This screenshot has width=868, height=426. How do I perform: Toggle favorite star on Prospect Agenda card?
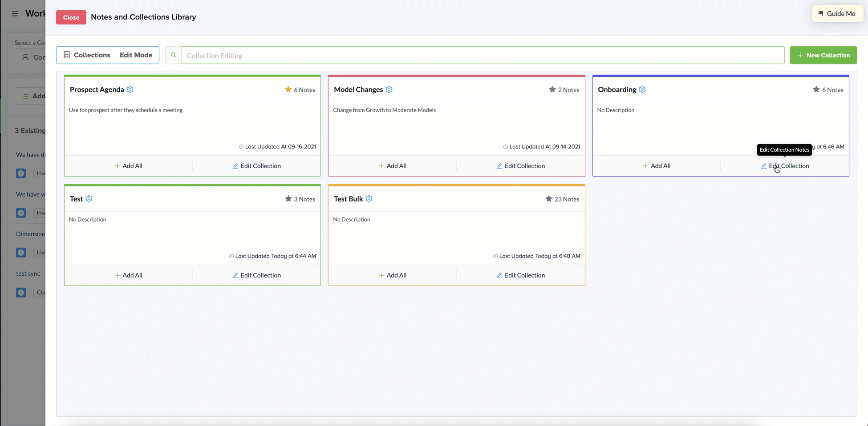coord(288,89)
